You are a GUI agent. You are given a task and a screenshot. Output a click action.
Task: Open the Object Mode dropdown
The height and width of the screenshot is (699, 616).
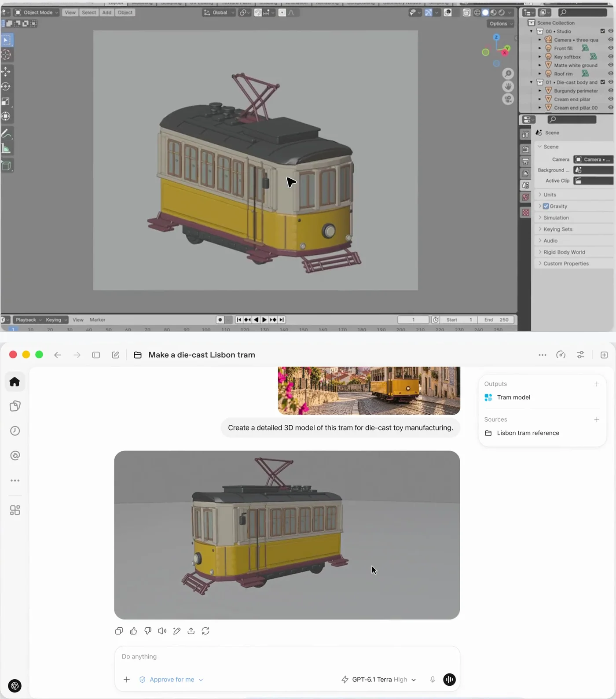pos(37,12)
